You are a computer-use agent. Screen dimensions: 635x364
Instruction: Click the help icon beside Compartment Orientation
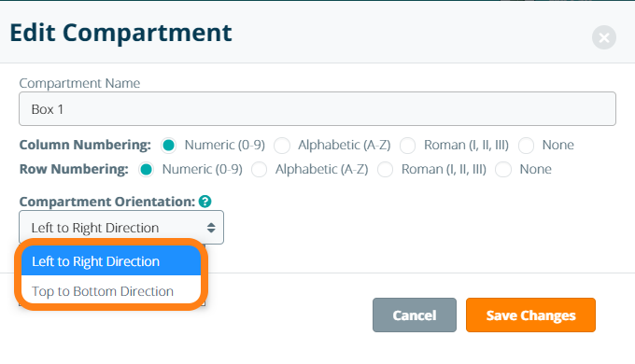tap(205, 202)
